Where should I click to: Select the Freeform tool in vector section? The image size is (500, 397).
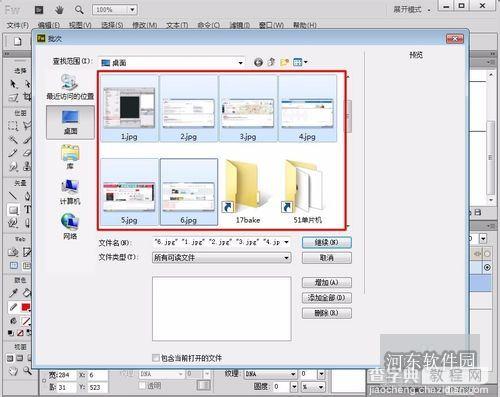[13, 222]
